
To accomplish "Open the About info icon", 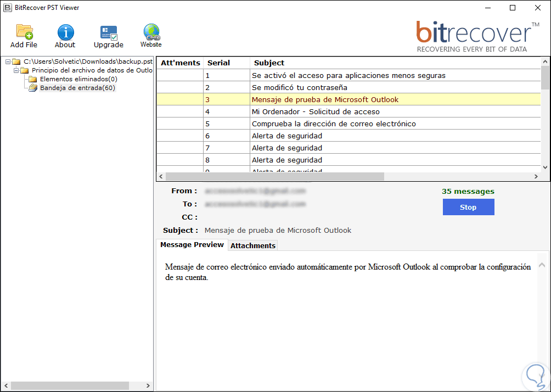I will [66, 32].
